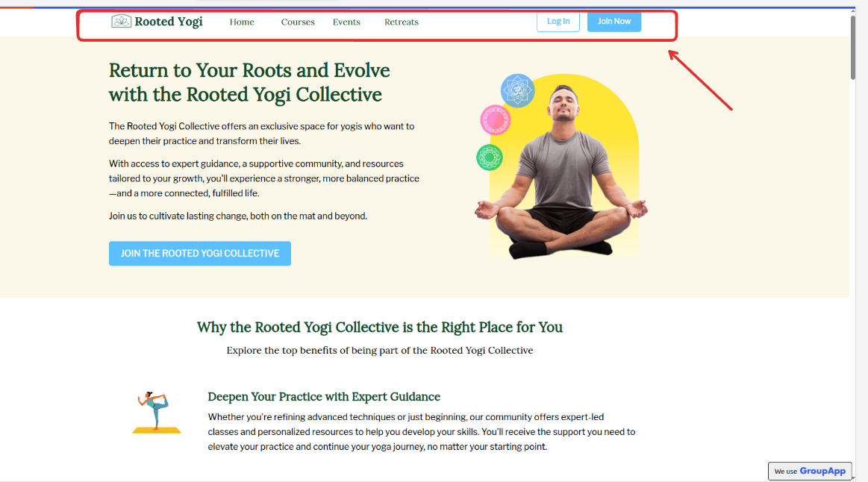Open the GroupApp link in badge
The width and height of the screenshot is (868, 482).
click(822, 471)
